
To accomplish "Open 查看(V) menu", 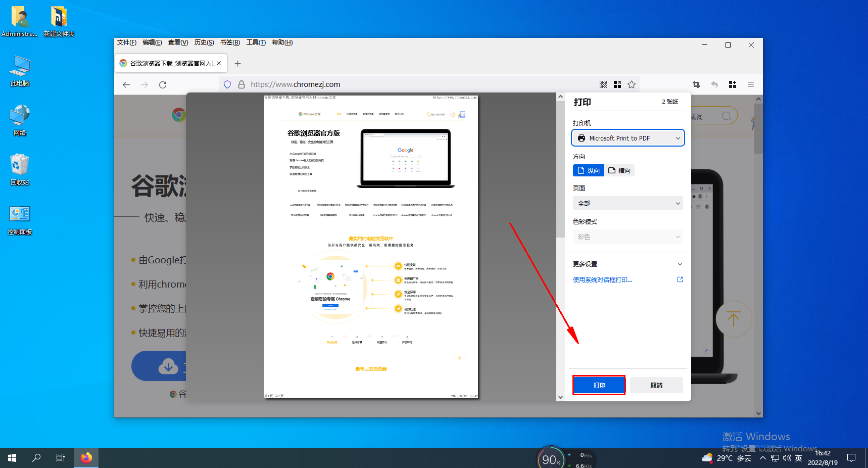I will pyautogui.click(x=178, y=42).
